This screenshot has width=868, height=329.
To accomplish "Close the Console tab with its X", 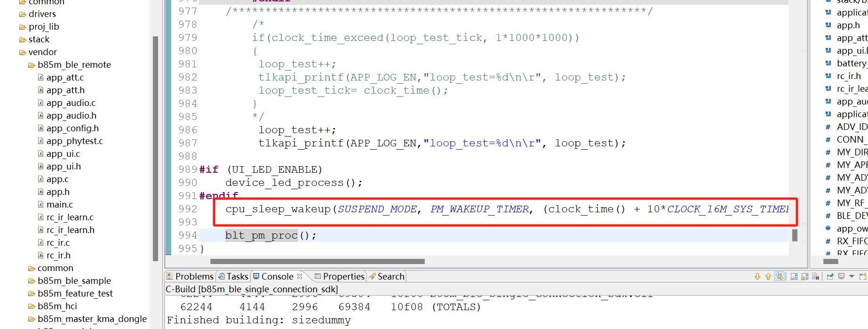I will click(x=300, y=276).
